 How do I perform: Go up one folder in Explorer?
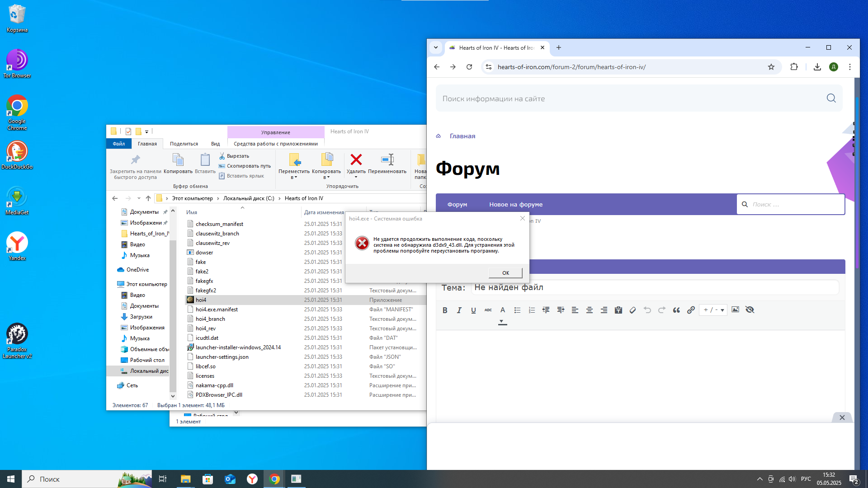[148, 198]
